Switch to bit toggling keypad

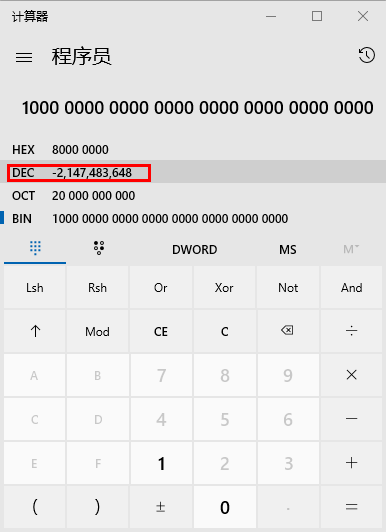[x=99, y=248]
